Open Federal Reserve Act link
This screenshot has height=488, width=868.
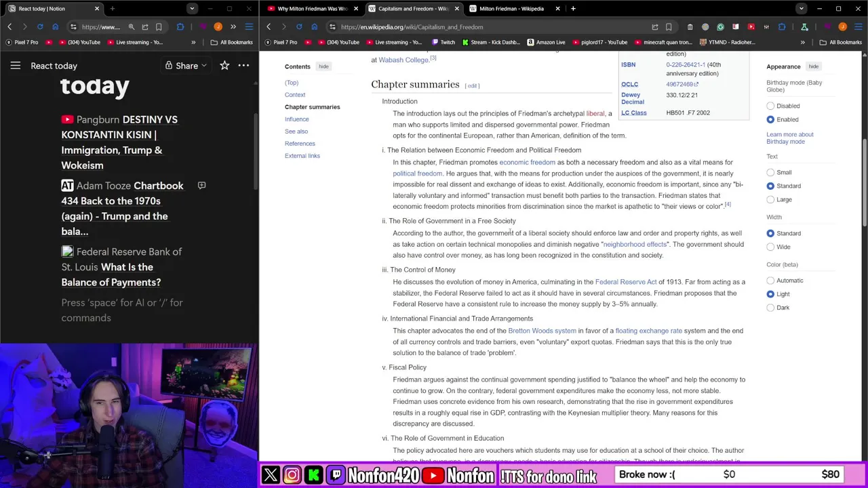(x=625, y=282)
